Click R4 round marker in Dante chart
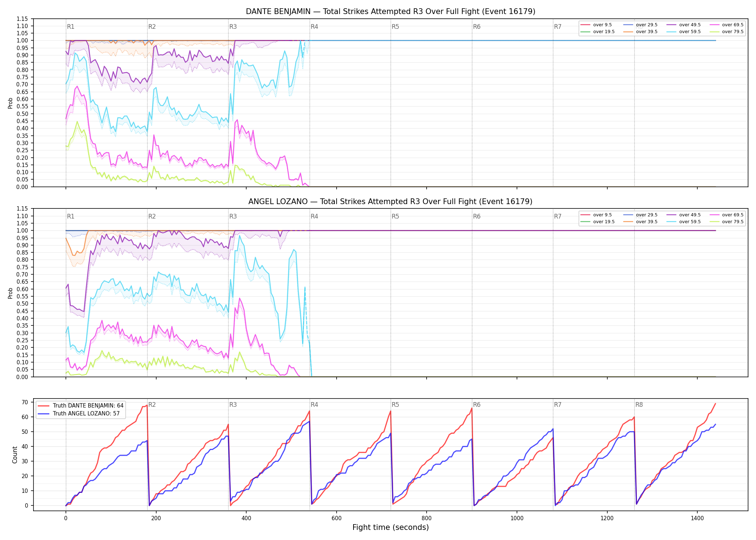Screen dimensions: 756x540 click(314, 27)
